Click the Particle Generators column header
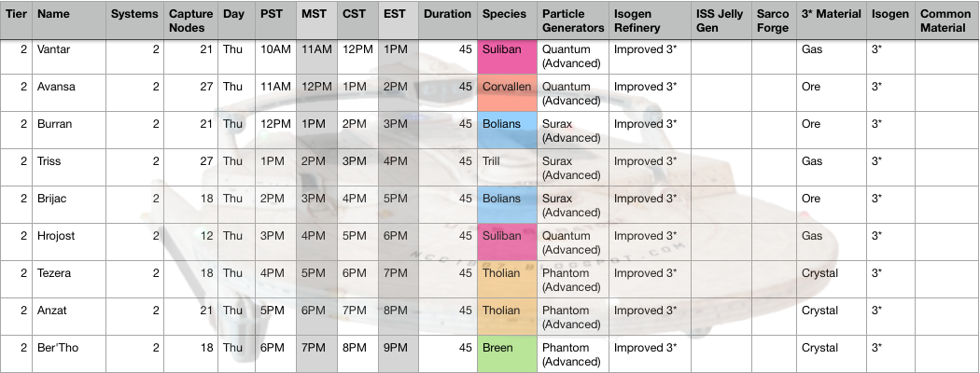Image resolution: width=980 pixels, height=373 pixels. (x=572, y=21)
